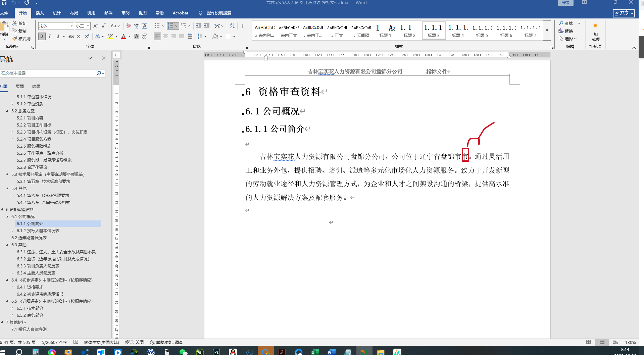Screen dimensions: 644x355
Task: Switch navigation pane to 结果 tab
Action: click(36, 86)
